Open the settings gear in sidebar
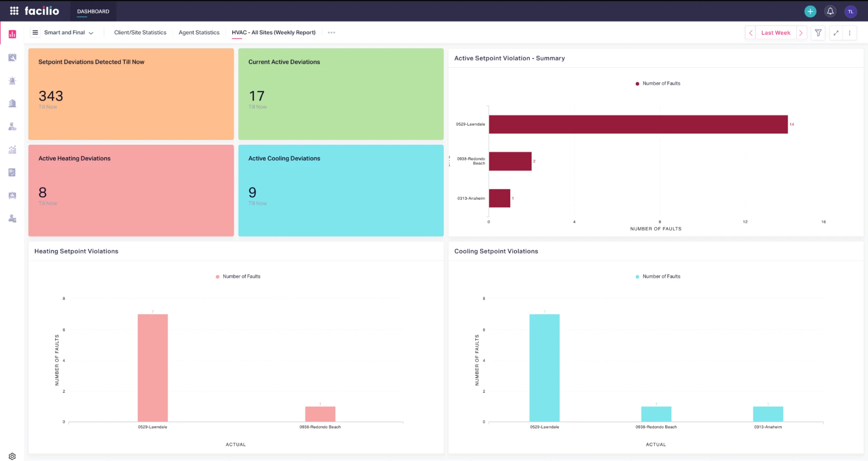Image resolution: width=868 pixels, height=461 pixels. (12, 456)
